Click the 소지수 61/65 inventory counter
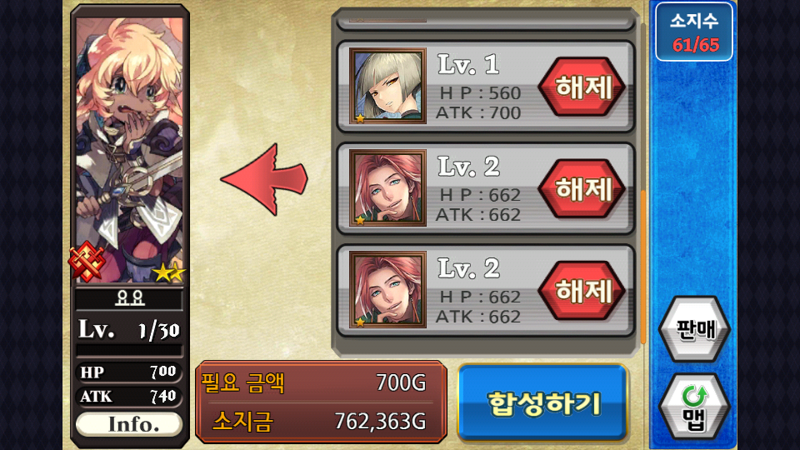The width and height of the screenshot is (800, 450). tap(694, 32)
